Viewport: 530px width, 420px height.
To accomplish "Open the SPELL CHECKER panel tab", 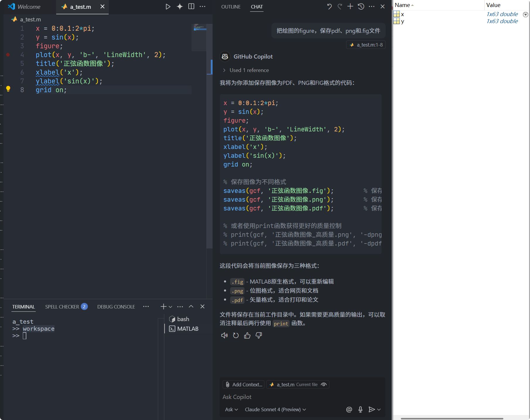I will [62, 306].
